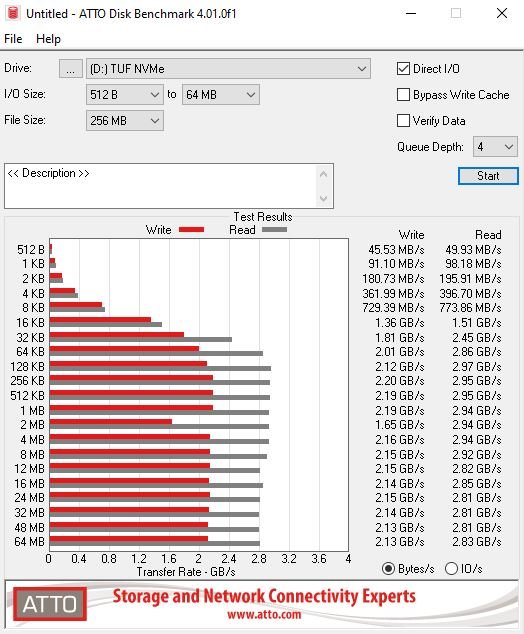
Task: Click the description box up scroll arrow
Action: [x=323, y=174]
